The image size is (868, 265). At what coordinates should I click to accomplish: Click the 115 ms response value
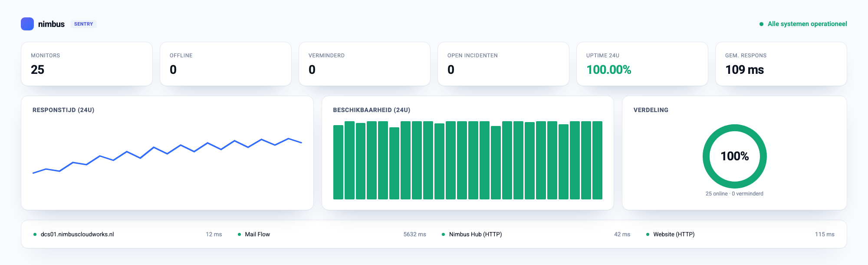[825, 234]
